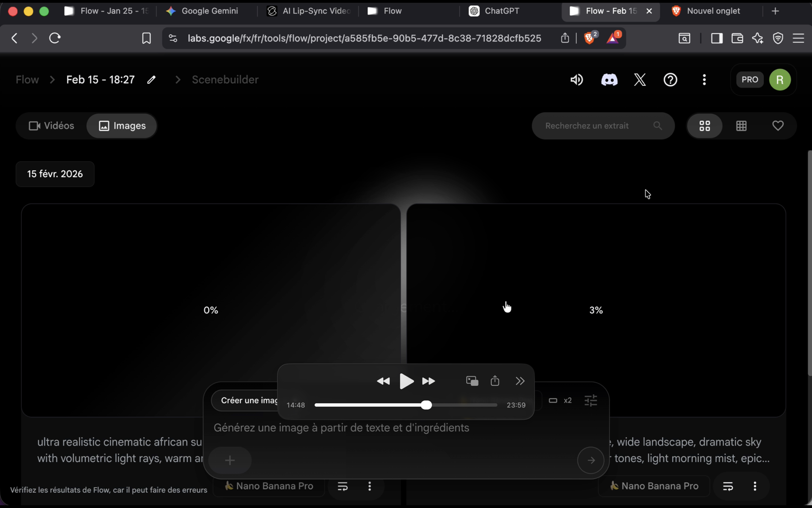The height and width of the screenshot is (508, 812).
Task: Switch to compact grid view
Action: pyautogui.click(x=741, y=125)
